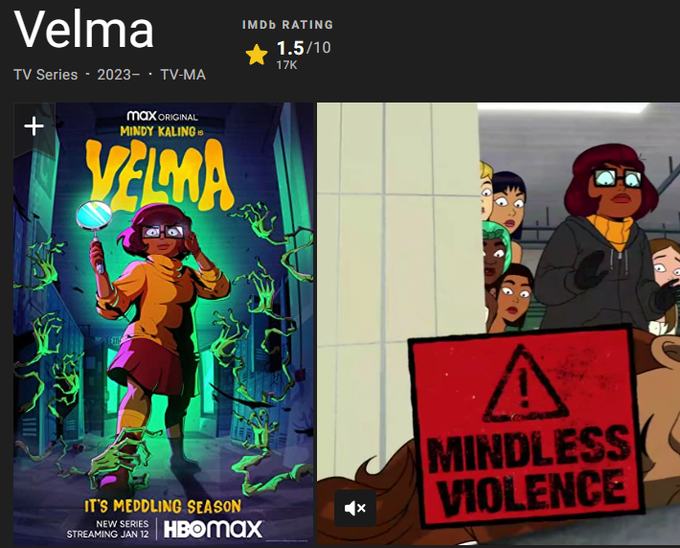Click Velma's glasses in the trailer frame
The width and height of the screenshot is (680, 548).
pyautogui.click(x=618, y=178)
